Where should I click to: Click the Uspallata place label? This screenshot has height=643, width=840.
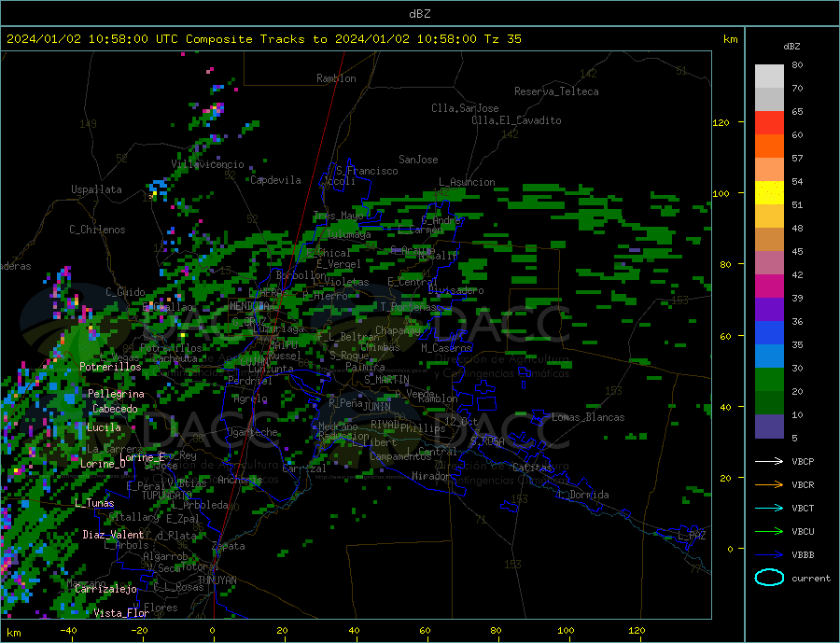click(x=96, y=189)
